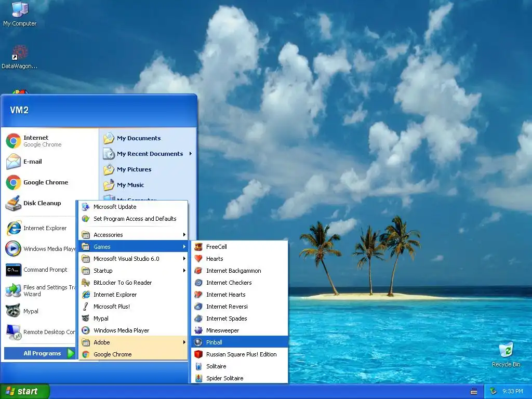Open Windows Media Player in programs list

pos(134,330)
